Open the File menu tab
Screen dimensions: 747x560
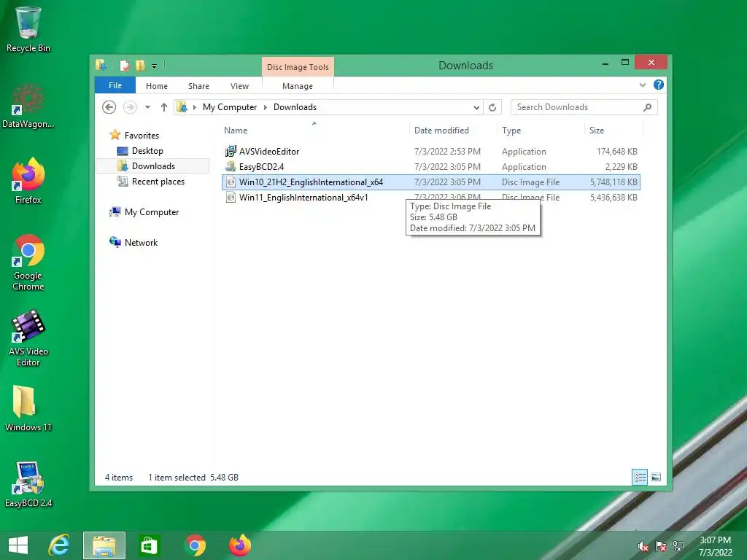pos(115,85)
